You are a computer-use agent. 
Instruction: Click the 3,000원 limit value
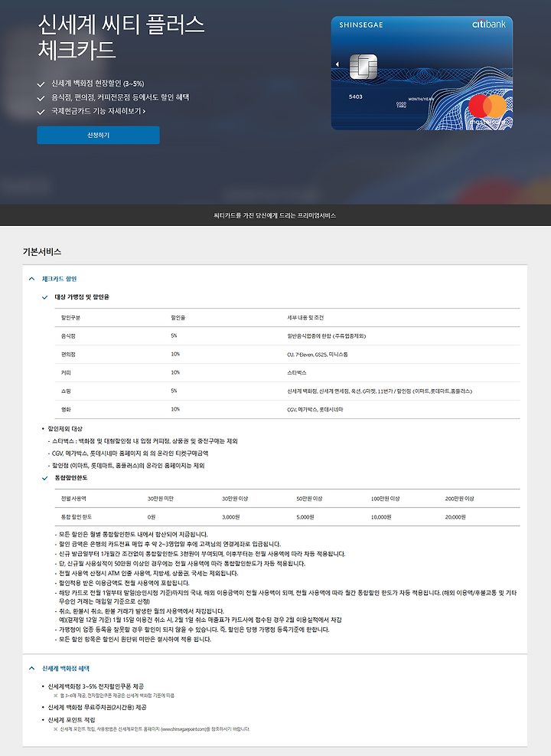(230, 517)
